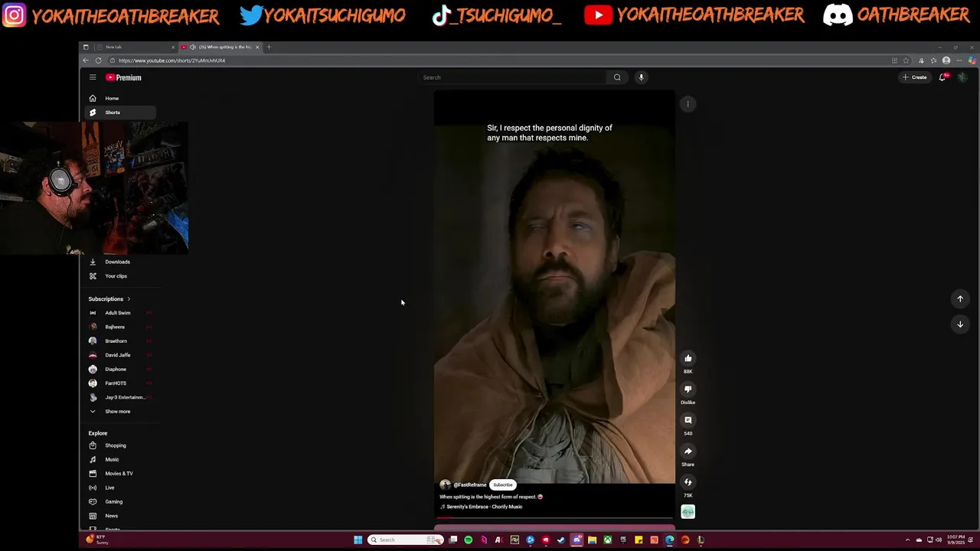
Task: Open Shorts in the sidebar
Action: [x=119, y=112]
